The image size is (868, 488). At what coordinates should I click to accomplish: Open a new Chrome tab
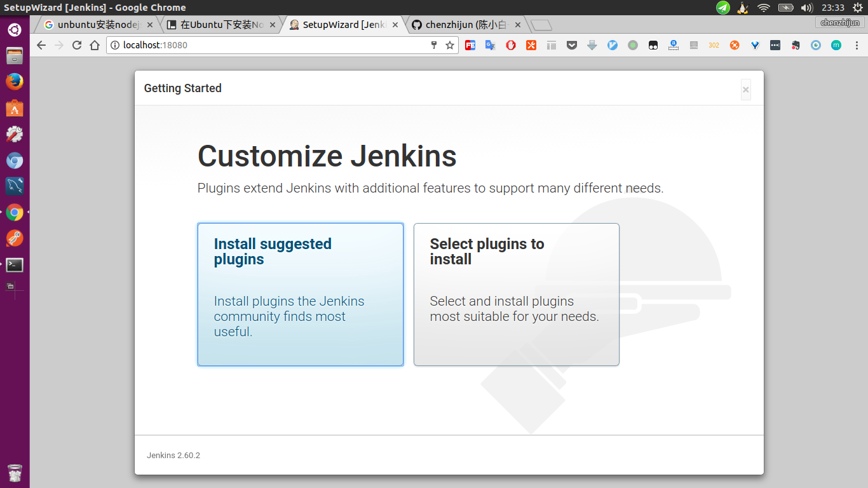541,25
